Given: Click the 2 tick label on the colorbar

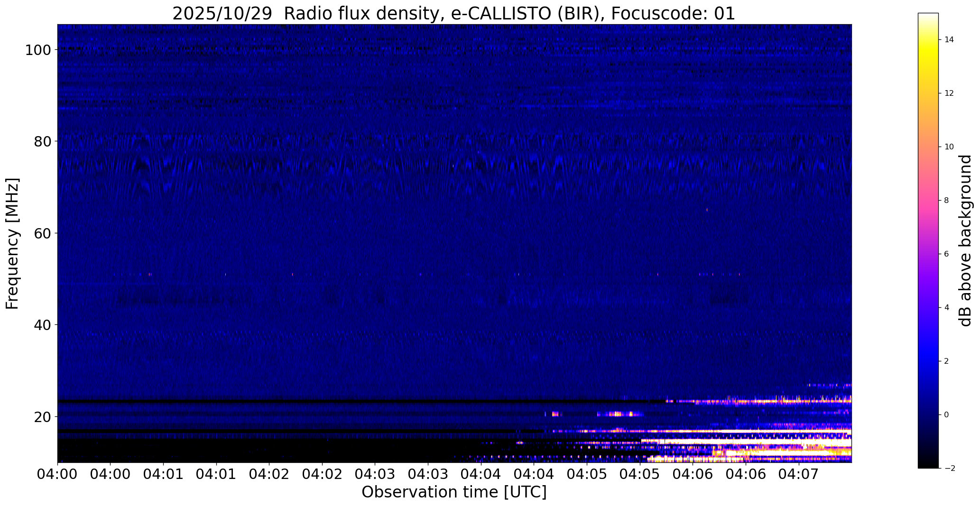Looking at the screenshot, I should (x=947, y=361).
